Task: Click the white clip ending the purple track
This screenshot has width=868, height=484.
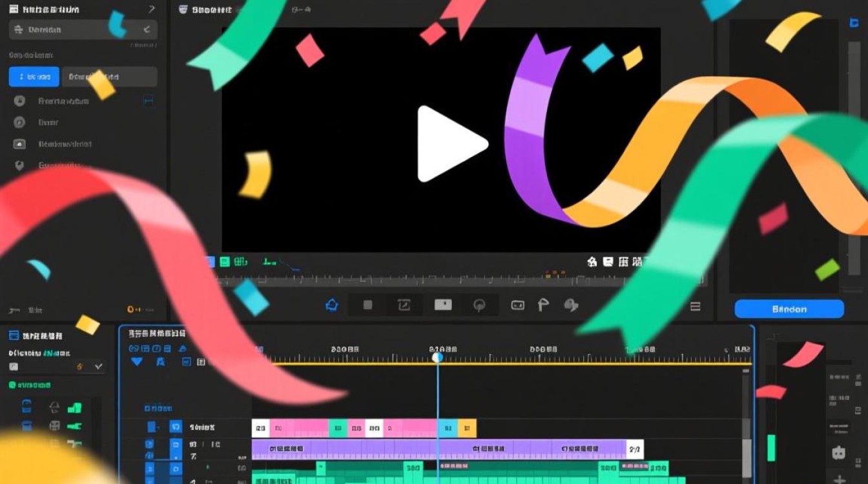Action: 635,449
